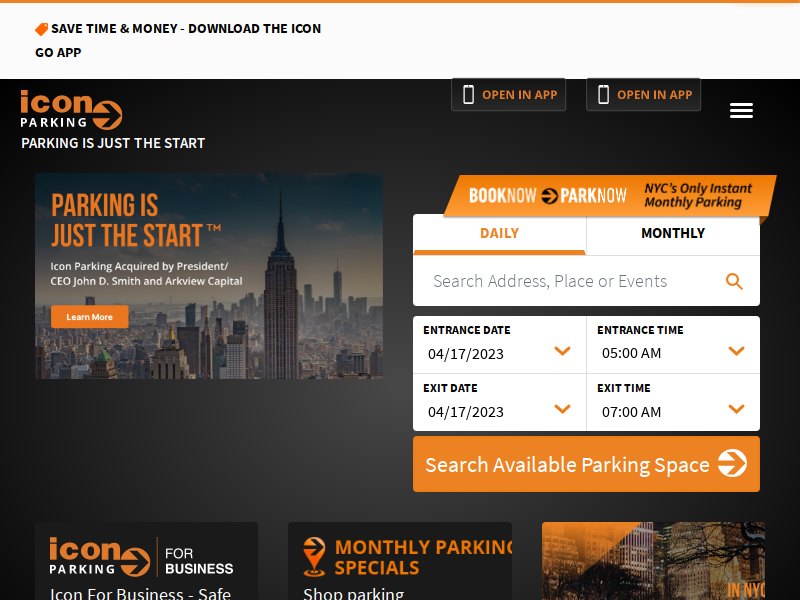
Task: Switch to the Monthly tab
Action: 672,234
